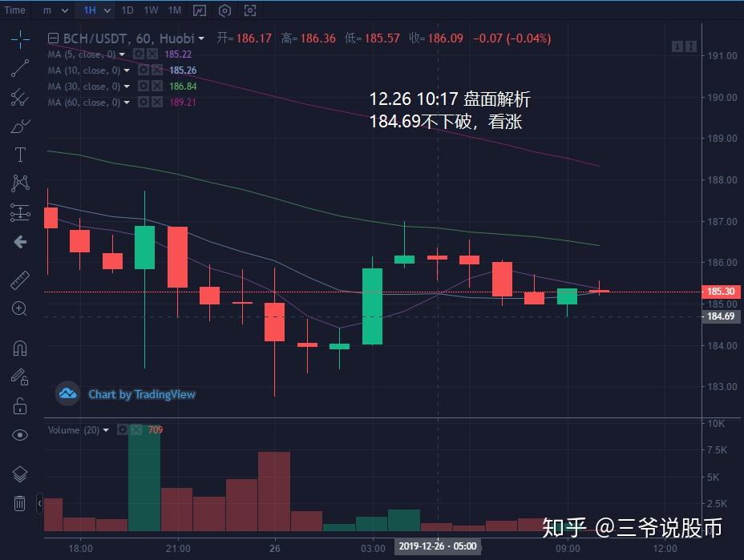This screenshot has height=560, width=744.
Task: Remove the MA 30 indicator
Action: (x=156, y=87)
